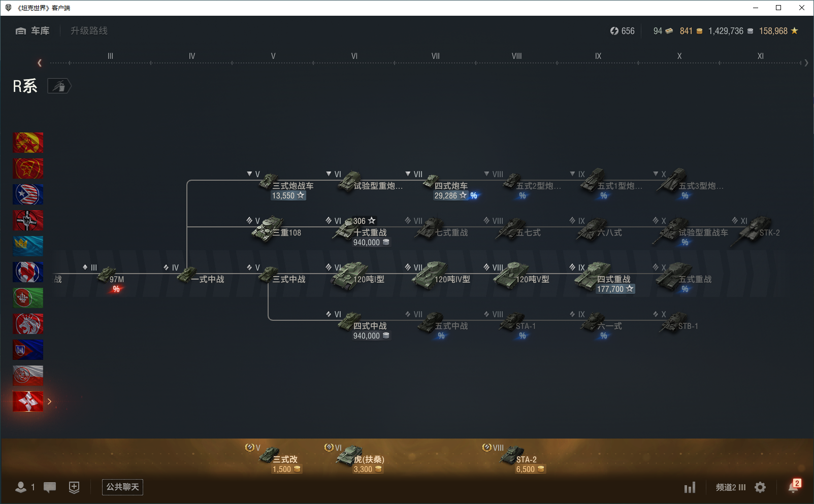Click tier VIII marker on the tier ruler

(516, 56)
